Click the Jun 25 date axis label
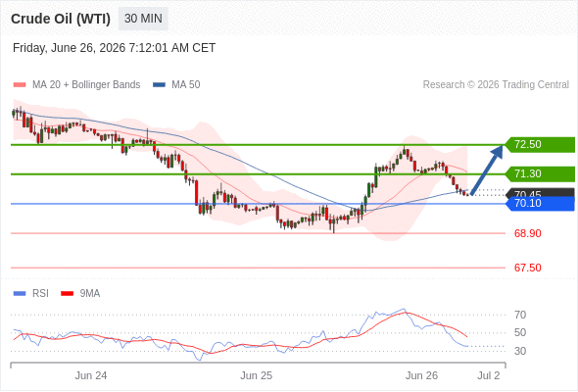Viewport: 578px width, 392px height. (x=257, y=375)
